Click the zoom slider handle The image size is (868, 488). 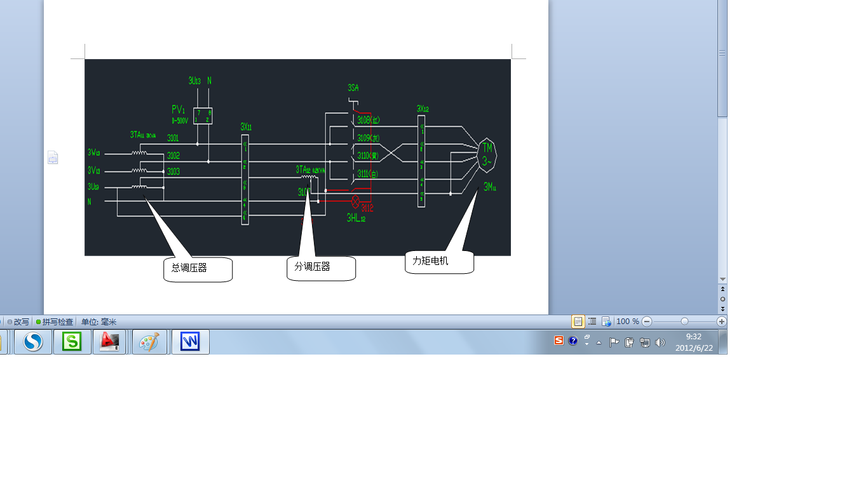coord(684,322)
